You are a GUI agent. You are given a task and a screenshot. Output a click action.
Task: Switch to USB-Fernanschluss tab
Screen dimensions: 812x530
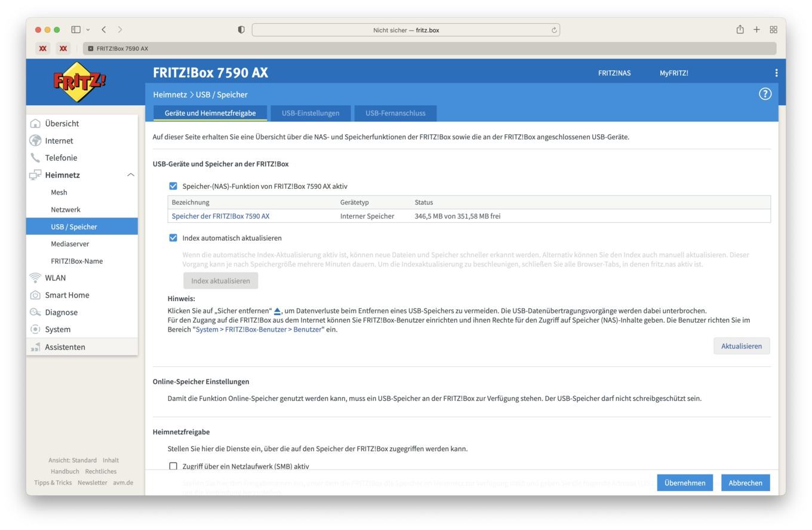click(x=395, y=113)
